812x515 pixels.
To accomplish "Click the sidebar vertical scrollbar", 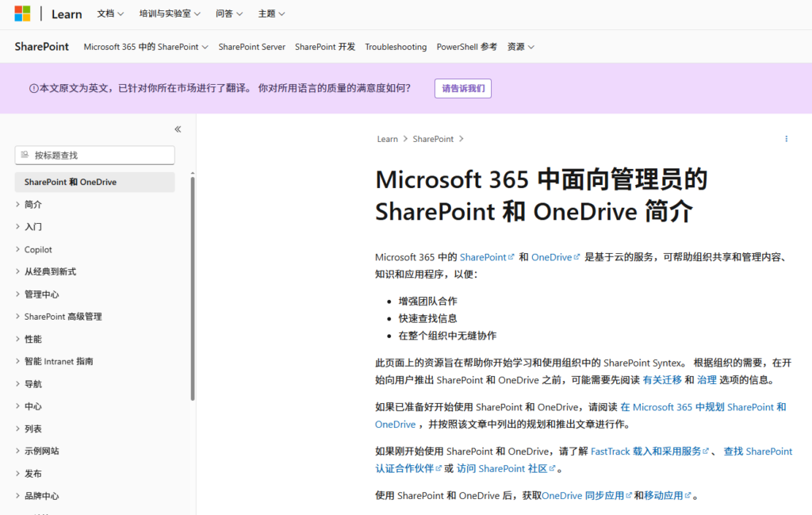I will coord(193,289).
